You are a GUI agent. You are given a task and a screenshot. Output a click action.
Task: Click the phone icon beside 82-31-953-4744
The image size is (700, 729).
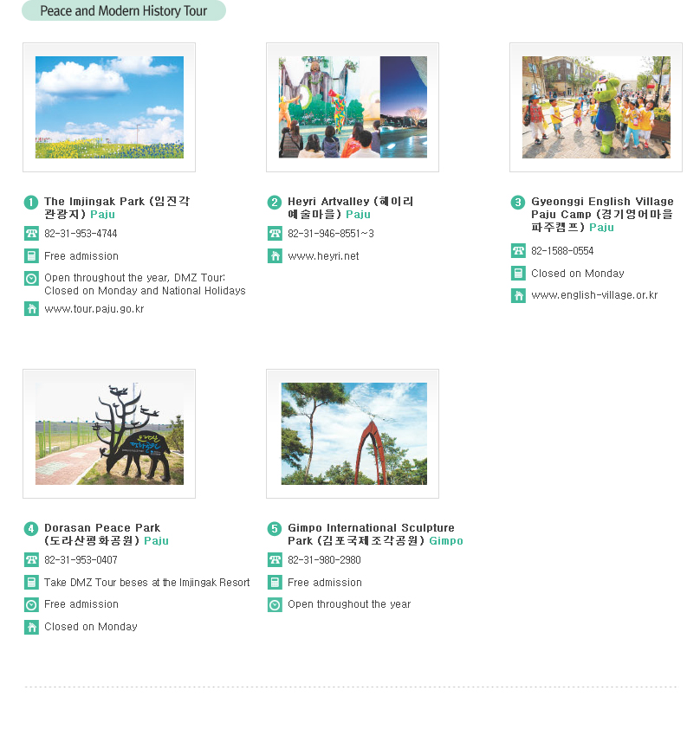pyautogui.click(x=31, y=234)
